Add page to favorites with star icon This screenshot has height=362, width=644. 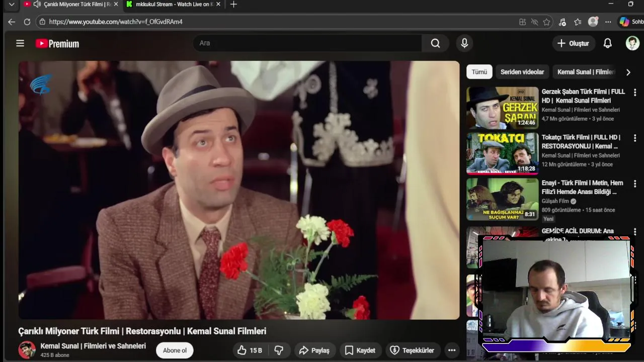tap(546, 22)
